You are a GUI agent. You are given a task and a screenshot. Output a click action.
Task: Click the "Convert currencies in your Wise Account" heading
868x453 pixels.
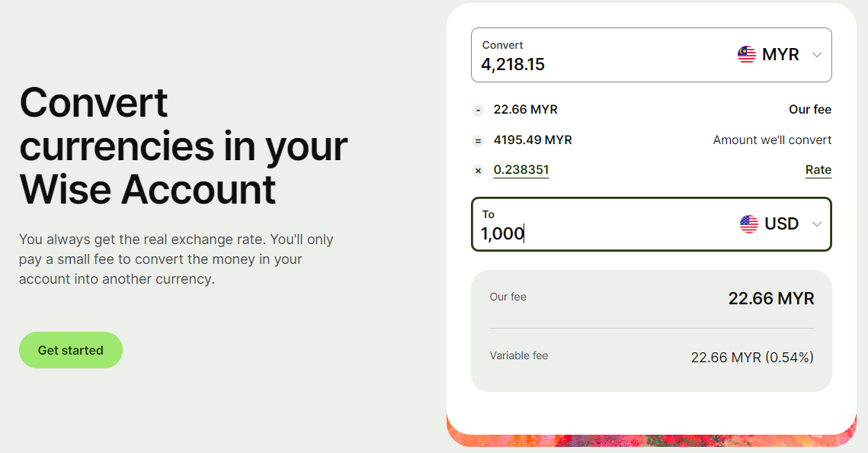pos(183,146)
